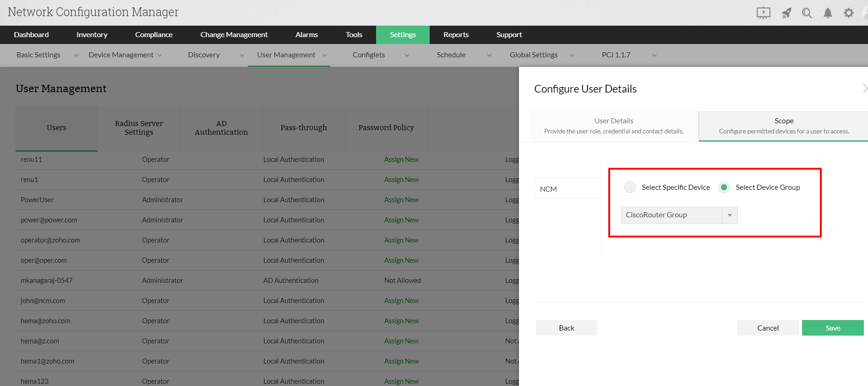Open the notifications bell icon
Image resolution: width=868 pixels, height=386 pixels.
pyautogui.click(x=828, y=13)
